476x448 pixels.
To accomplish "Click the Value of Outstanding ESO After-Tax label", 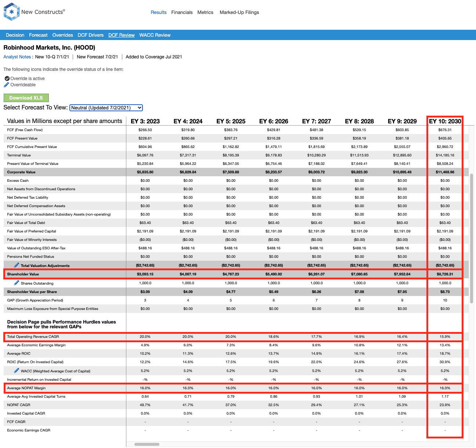I will tap(36, 248).
